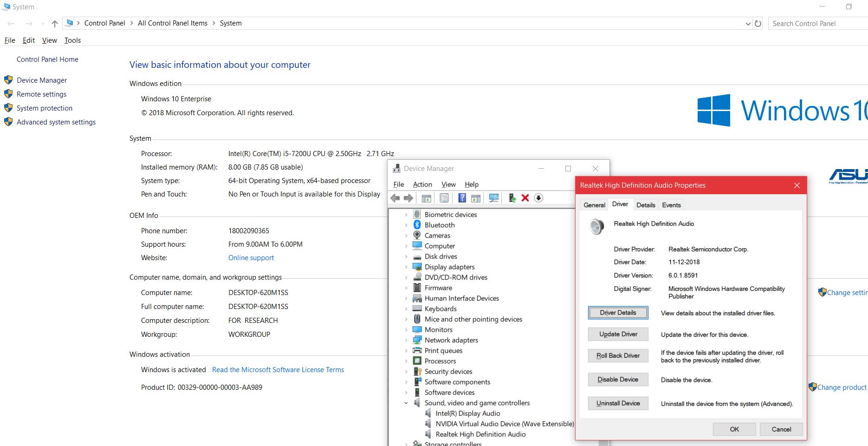Viewport: 868px width, 446px height.
Task: Open Properties sheet icon in Device Manager toolbar
Action: [444, 198]
